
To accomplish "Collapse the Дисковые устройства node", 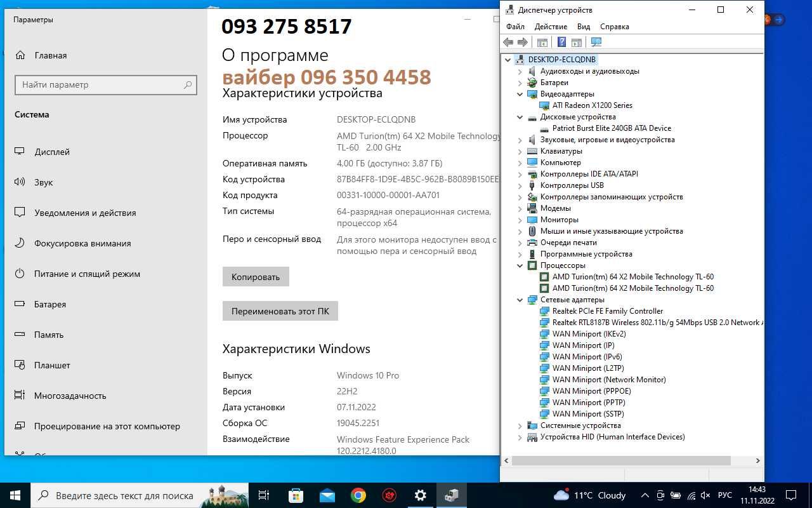I will (520, 117).
